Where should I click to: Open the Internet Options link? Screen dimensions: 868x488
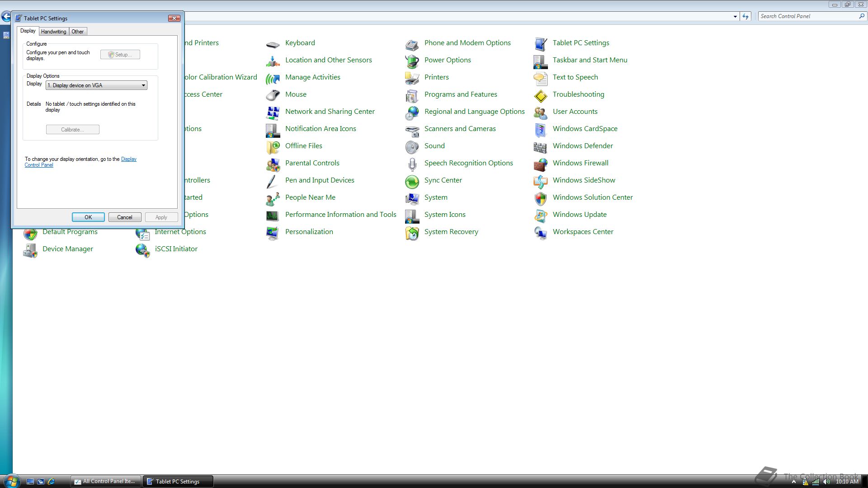(x=180, y=231)
